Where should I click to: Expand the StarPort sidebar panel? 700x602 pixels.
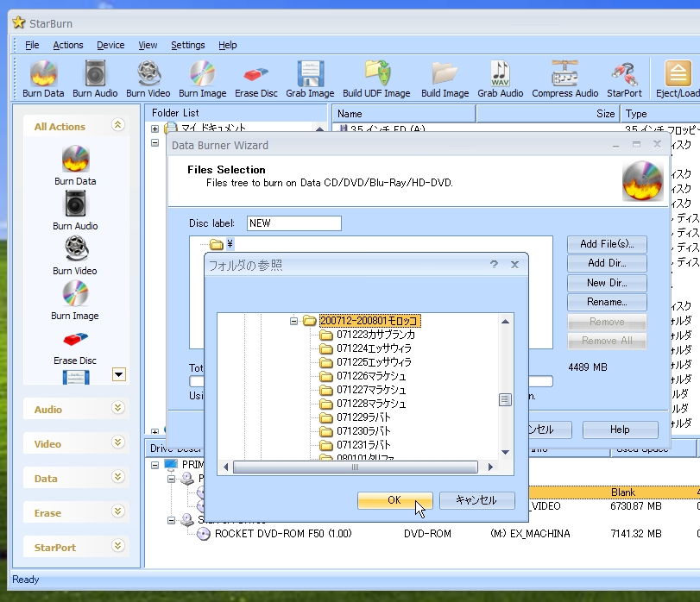118,545
